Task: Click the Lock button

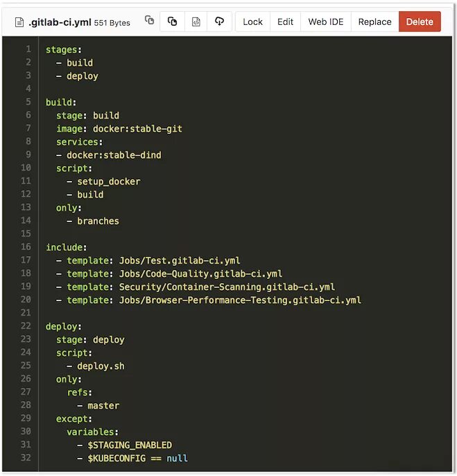Action: [253, 22]
